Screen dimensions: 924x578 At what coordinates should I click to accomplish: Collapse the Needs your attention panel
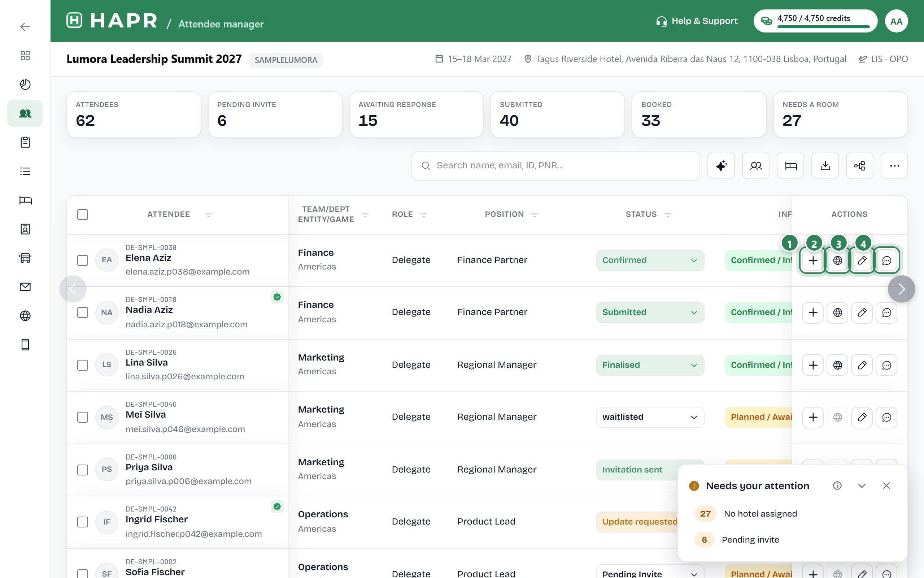[862, 486]
